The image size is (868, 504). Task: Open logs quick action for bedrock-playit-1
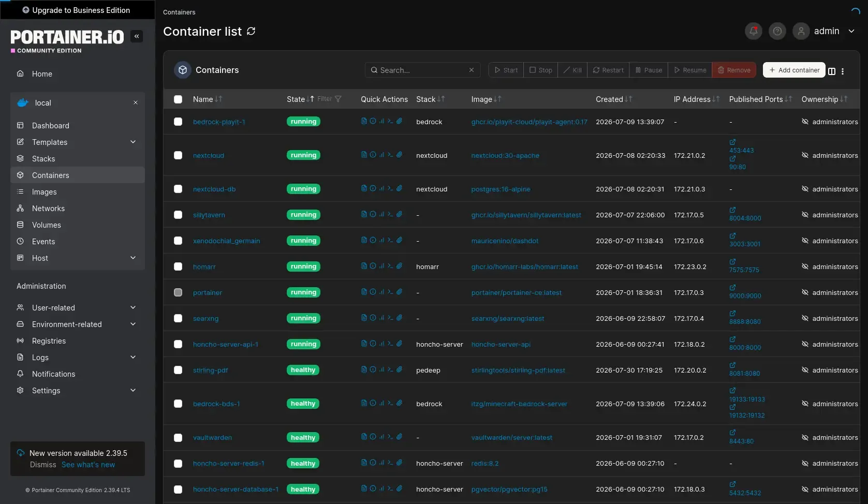tap(364, 121)
